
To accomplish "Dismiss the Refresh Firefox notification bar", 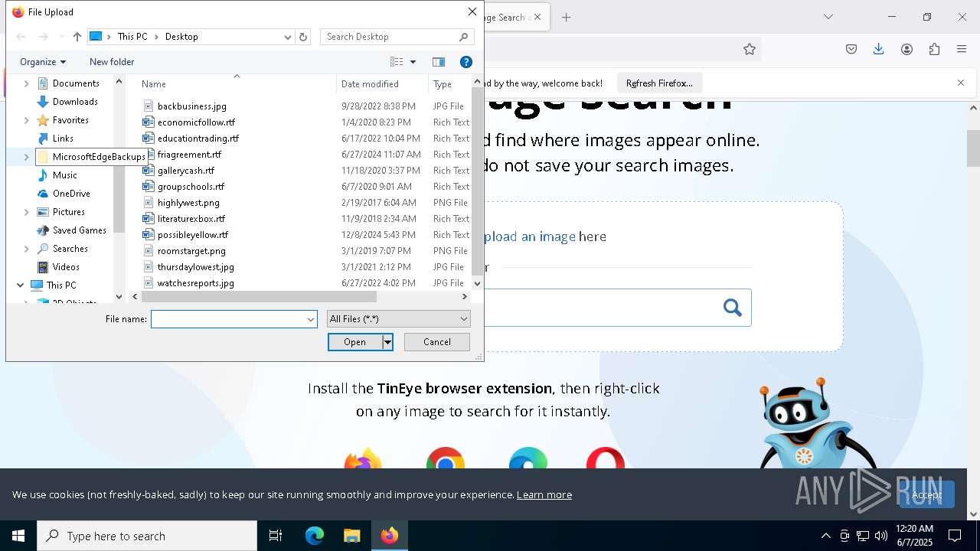I will coord(961,83).
